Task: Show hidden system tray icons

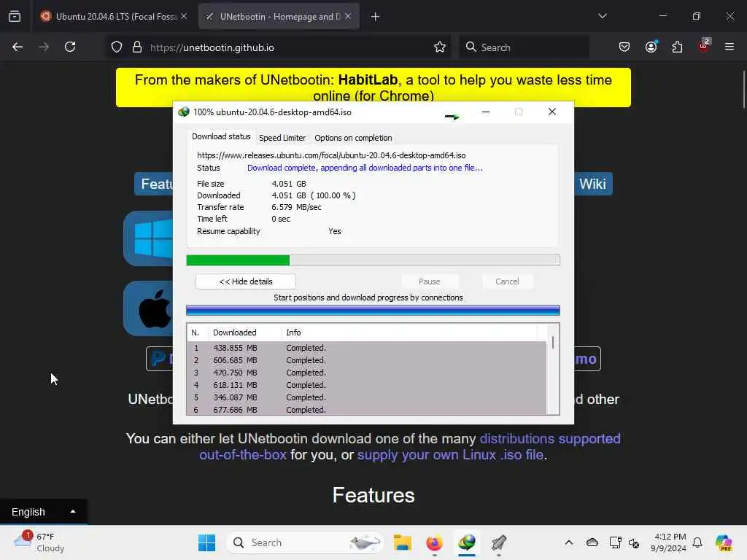Action: click(x=569, y=542)
